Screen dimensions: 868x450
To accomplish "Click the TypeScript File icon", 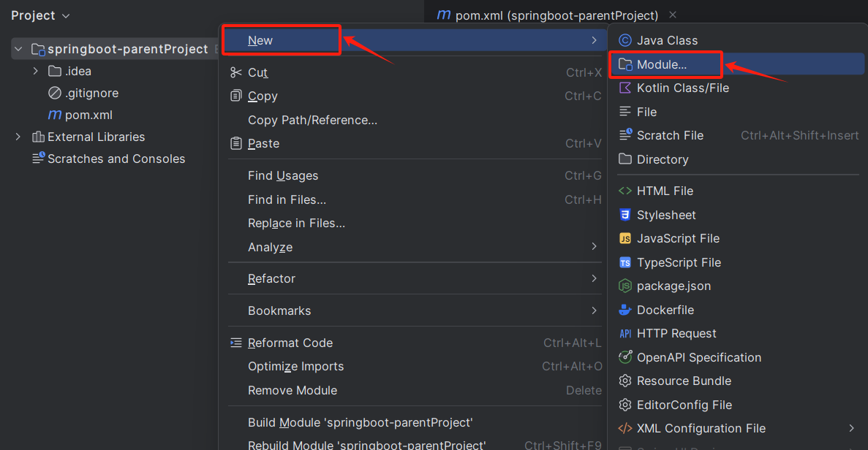I will point(625,262).
